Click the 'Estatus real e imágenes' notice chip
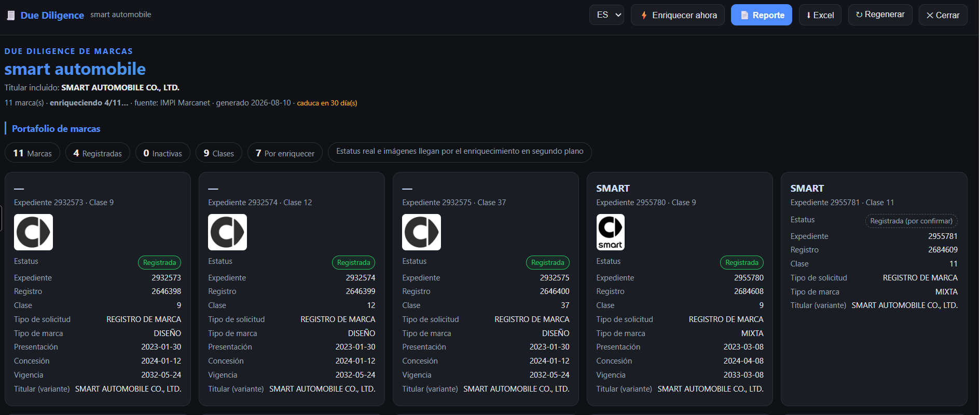980x415 pixels. click(x=460, y=152)
